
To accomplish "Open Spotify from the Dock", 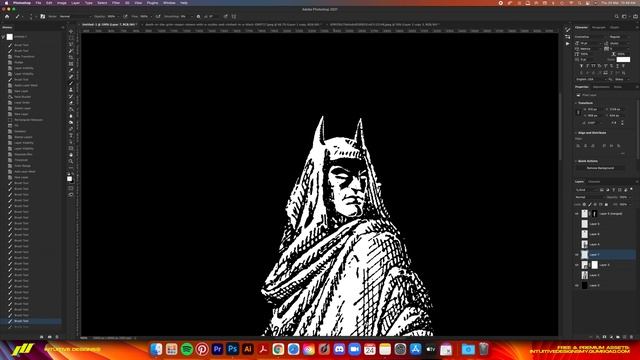I will pos(187,349).
